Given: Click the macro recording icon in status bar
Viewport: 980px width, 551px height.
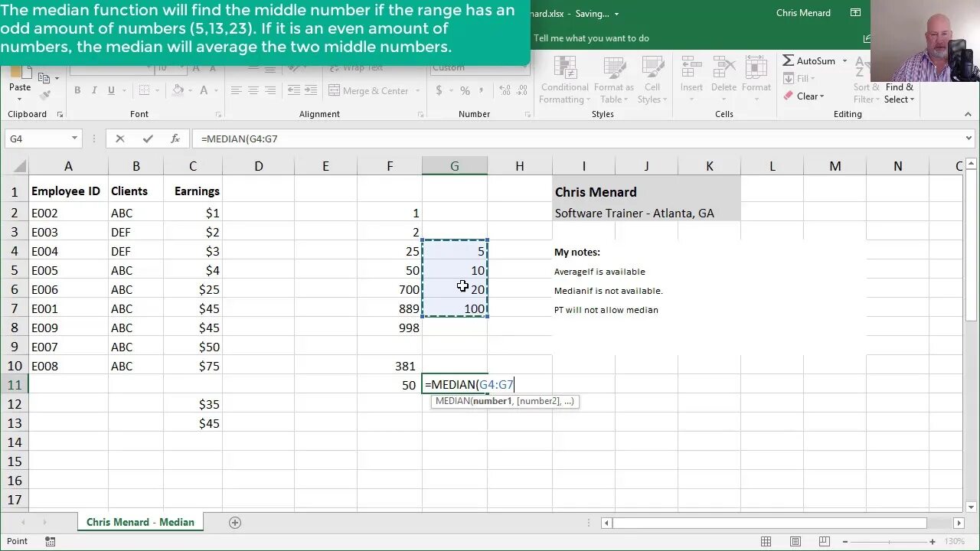Looking at the screenshot, I should point(51,542).
